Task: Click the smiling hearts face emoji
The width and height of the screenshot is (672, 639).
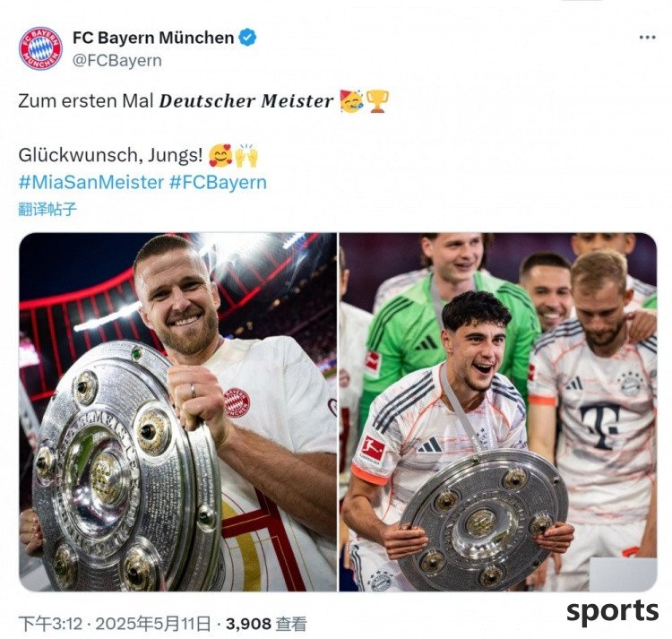Action: (220, 155)
